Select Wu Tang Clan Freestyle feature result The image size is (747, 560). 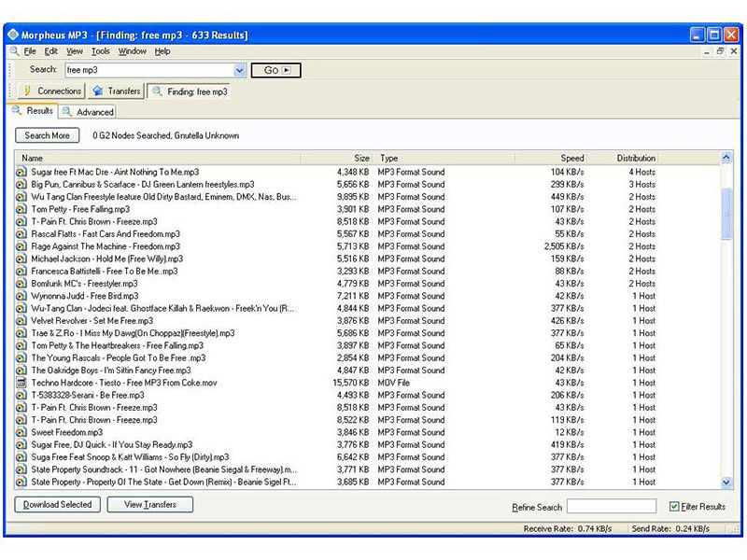coord(163,197)
